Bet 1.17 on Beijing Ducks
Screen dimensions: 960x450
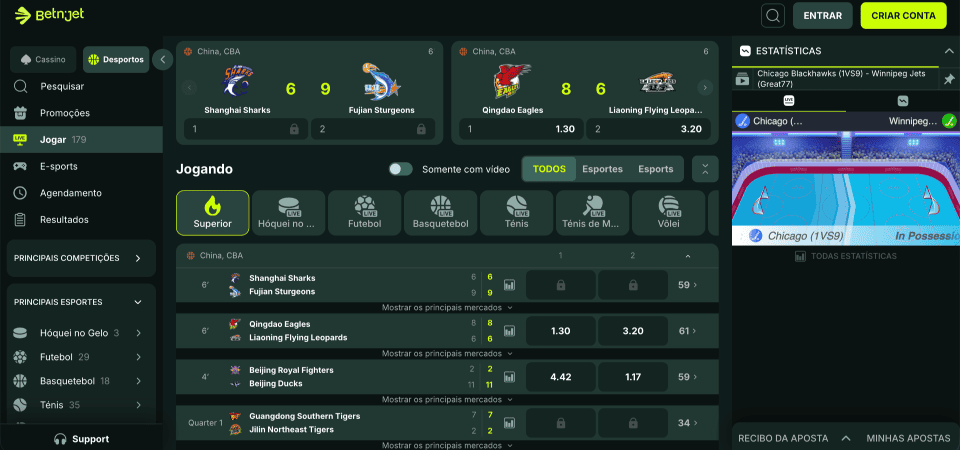(633, 377)
